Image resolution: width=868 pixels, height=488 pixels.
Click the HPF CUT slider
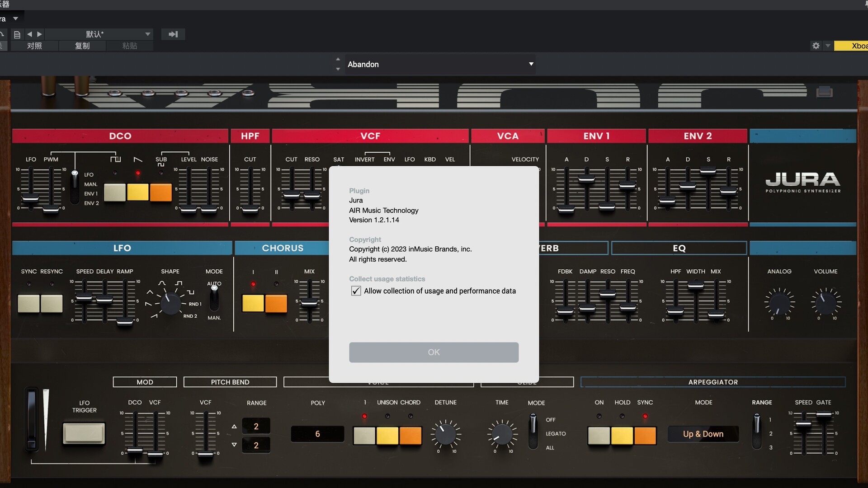[250, 208]
